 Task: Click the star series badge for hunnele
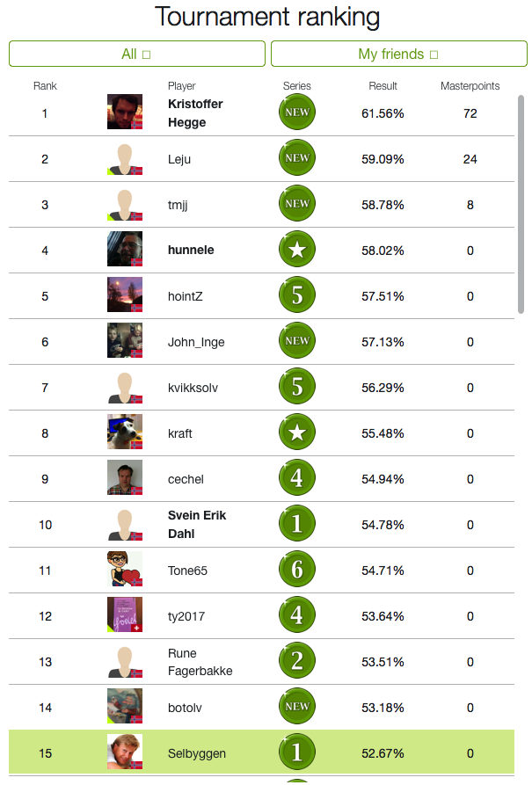tap(297, 250)
